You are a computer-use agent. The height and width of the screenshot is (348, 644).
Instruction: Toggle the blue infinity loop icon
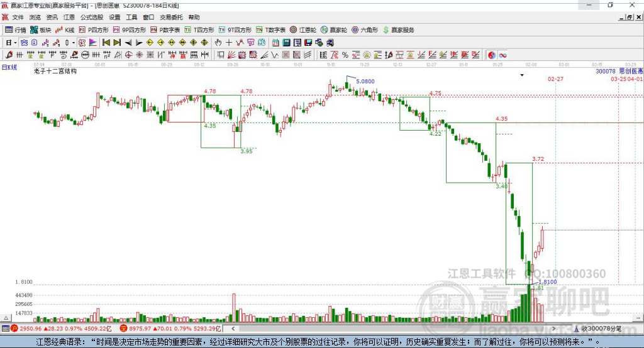click(x=502, y=55)
